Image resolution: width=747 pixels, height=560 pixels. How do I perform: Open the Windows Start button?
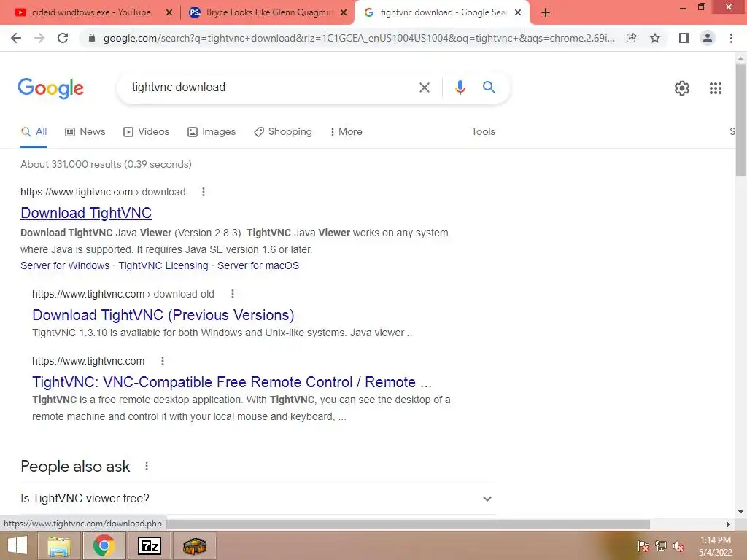coord(18,545)
